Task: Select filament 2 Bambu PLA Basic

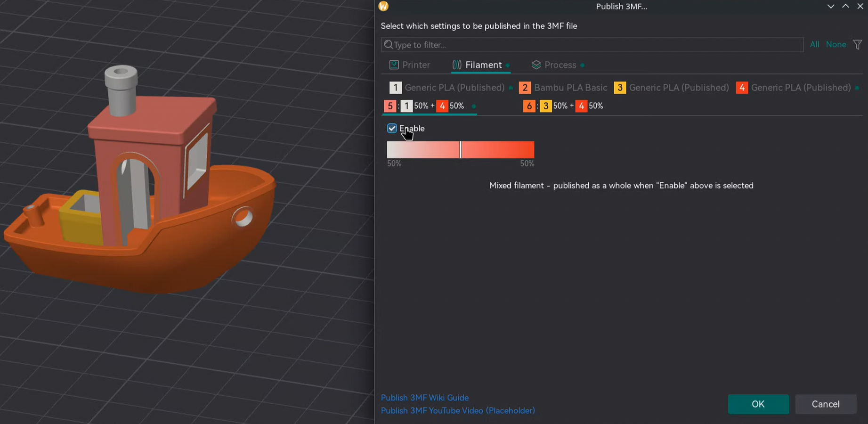Action: [x=563, y=88]
